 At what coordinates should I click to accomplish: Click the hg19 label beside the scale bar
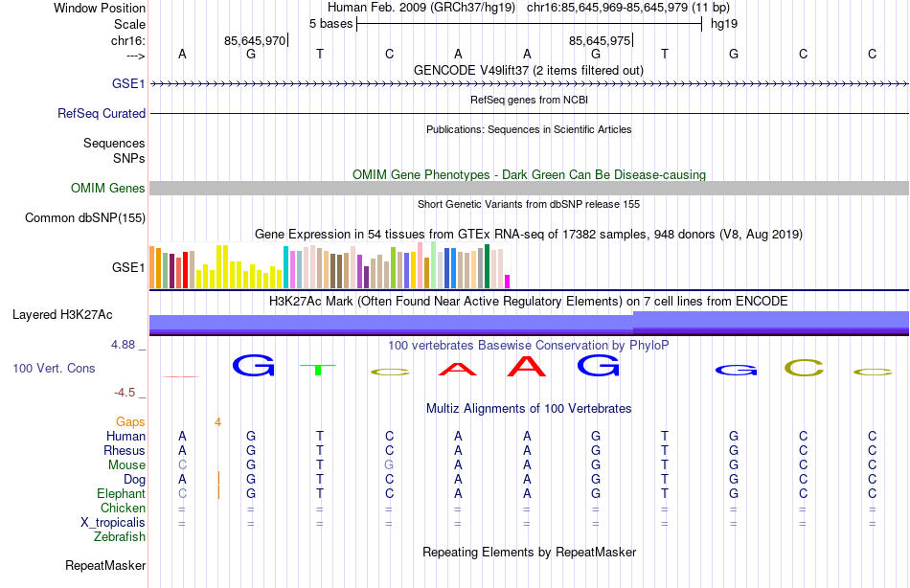click(724, 24)
